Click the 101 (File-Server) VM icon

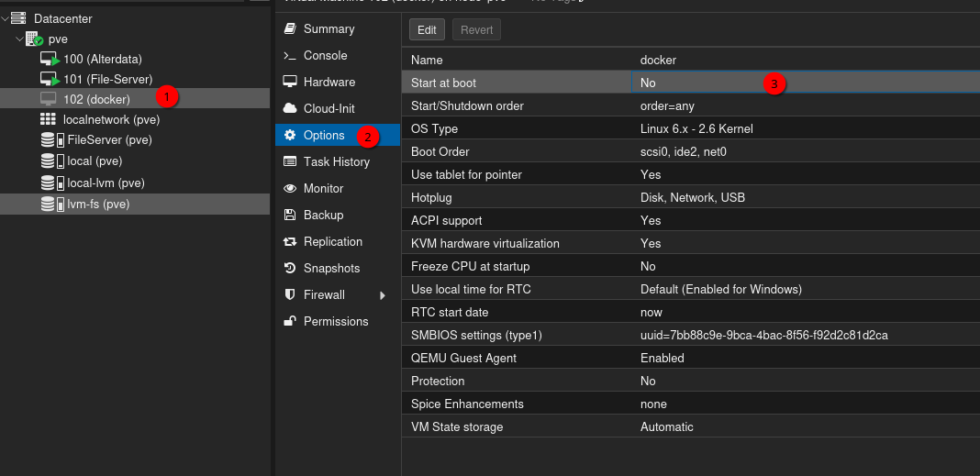[x=50, y=80]
